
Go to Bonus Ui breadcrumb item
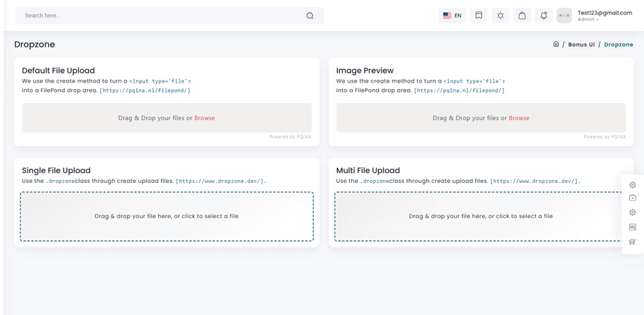click(x=581, y=44)
